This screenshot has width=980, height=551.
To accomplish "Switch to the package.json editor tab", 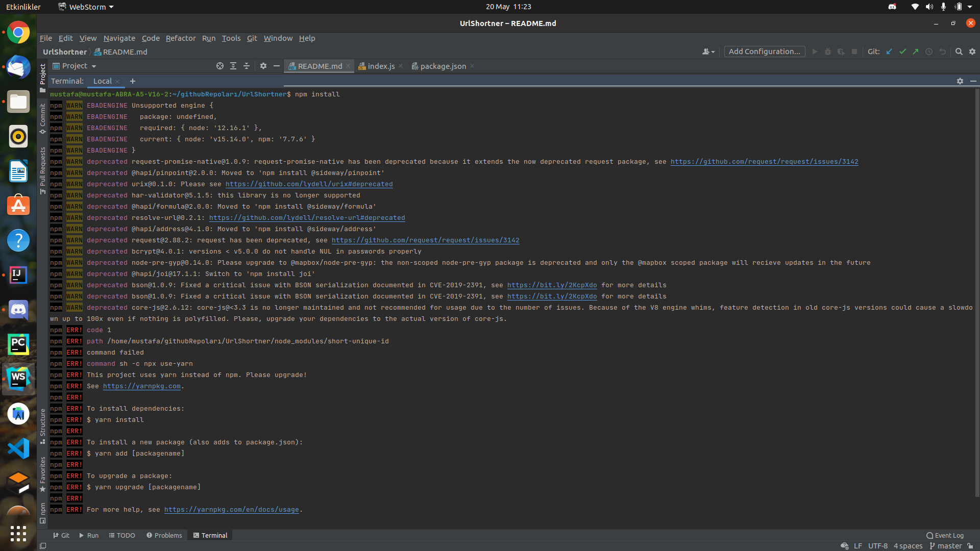I will (443, 66).
